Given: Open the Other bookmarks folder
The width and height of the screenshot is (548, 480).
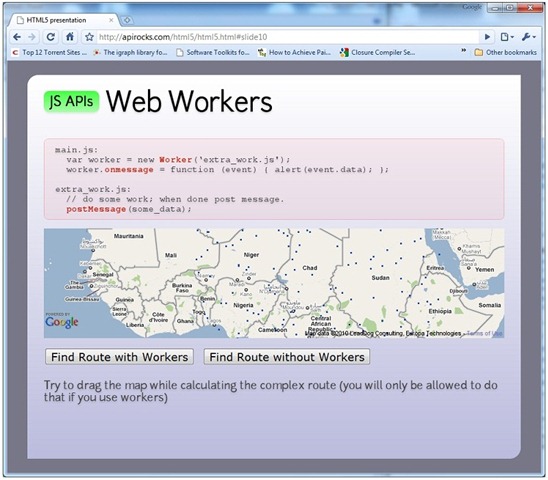Looking at the screenshot, I should (x=505, y=52).
